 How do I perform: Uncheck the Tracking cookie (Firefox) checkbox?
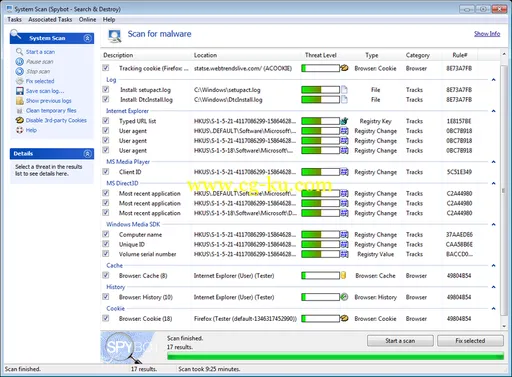pos(106,68)
